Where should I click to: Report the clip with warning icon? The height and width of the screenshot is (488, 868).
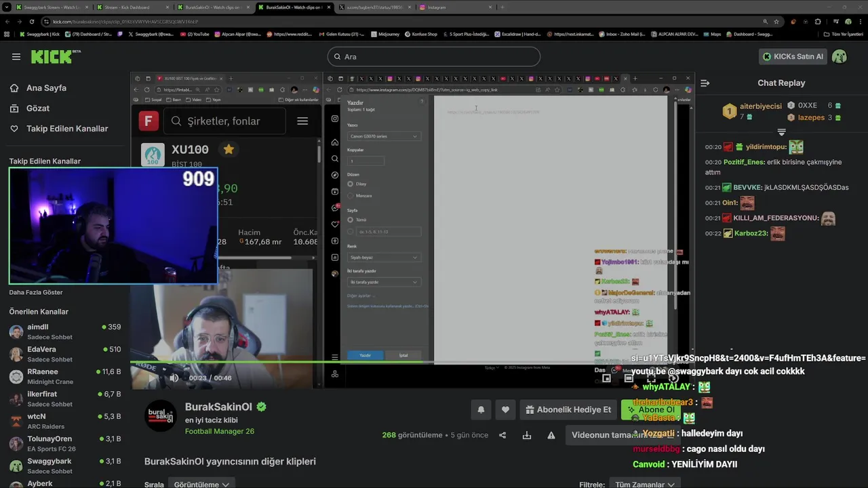click(x=551, y=435)
